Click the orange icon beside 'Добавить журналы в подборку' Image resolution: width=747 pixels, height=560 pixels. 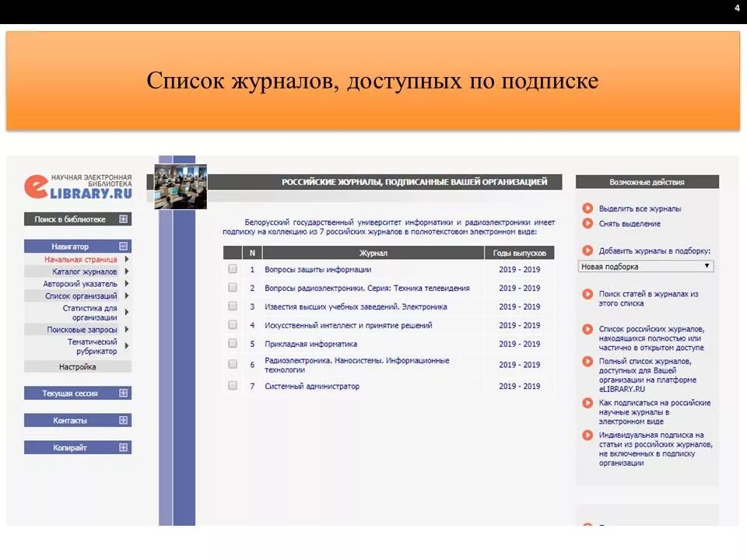tap(587, 250)
